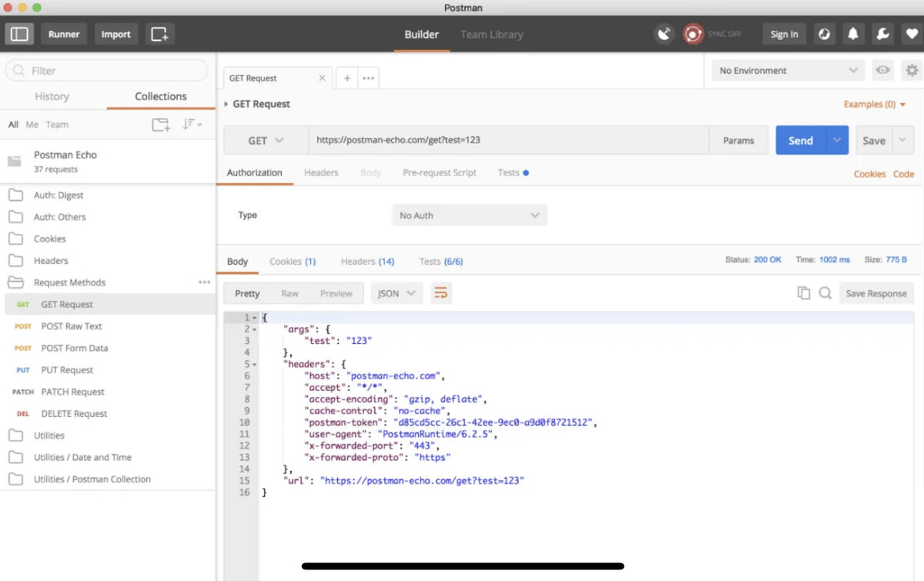The image size is (924, 581).
Task: Open the No Auth type dropdown
Action: point(470,215)
